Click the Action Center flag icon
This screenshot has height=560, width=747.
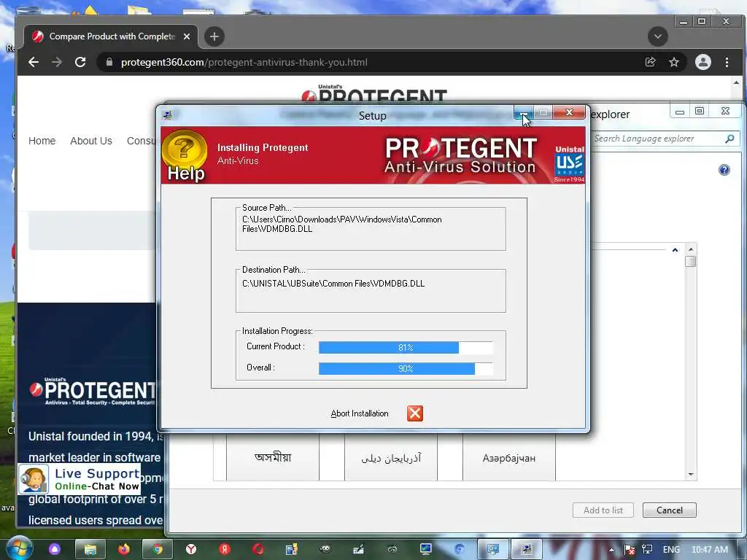click(x=629, y=550)
